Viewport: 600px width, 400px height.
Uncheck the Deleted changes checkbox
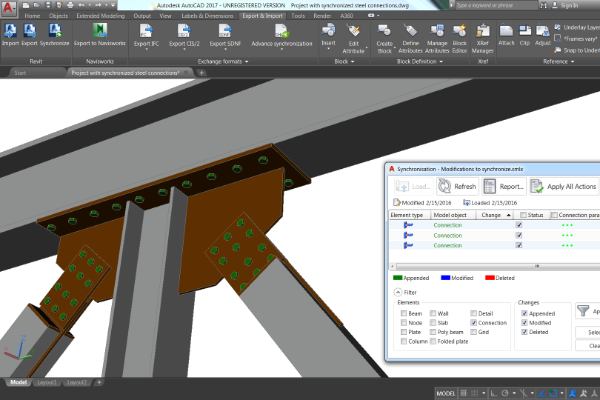524,332
